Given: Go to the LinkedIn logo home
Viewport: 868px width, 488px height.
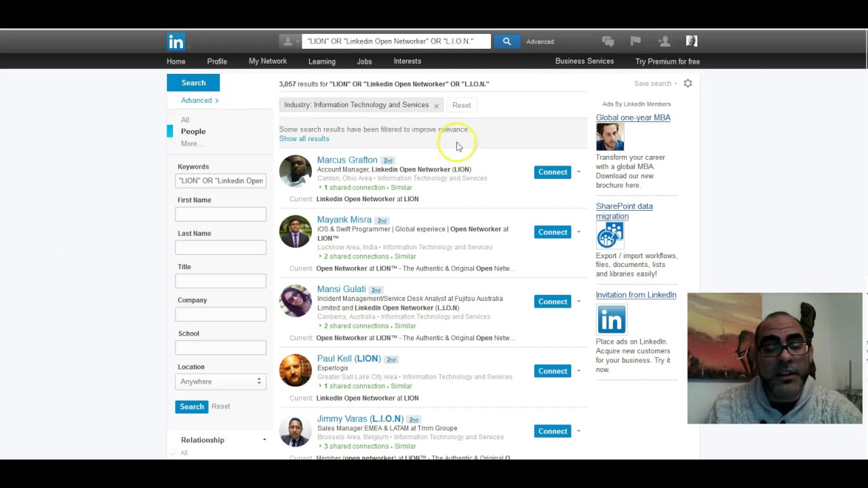Looking at the screenshot, I should [x=176, y=42].
